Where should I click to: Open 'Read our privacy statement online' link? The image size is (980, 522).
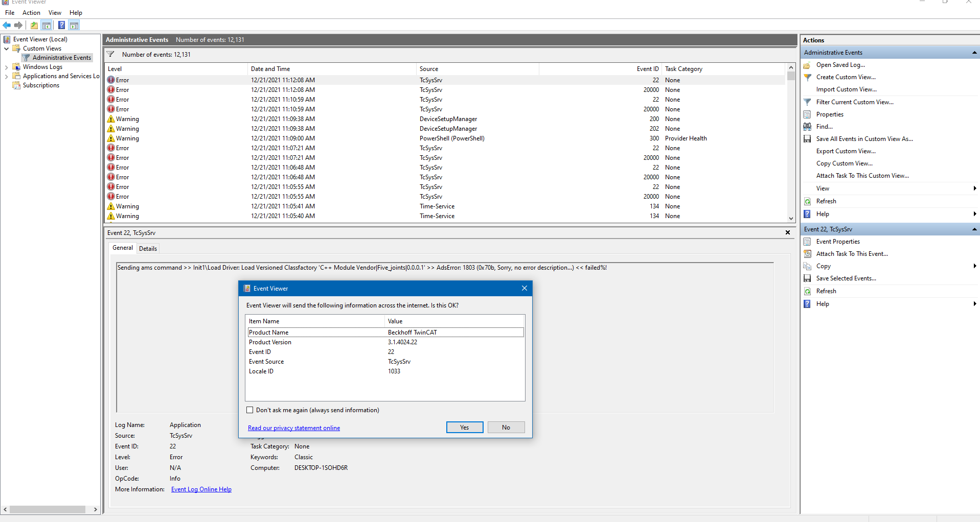pyautogui.click(x=294, y=428)
